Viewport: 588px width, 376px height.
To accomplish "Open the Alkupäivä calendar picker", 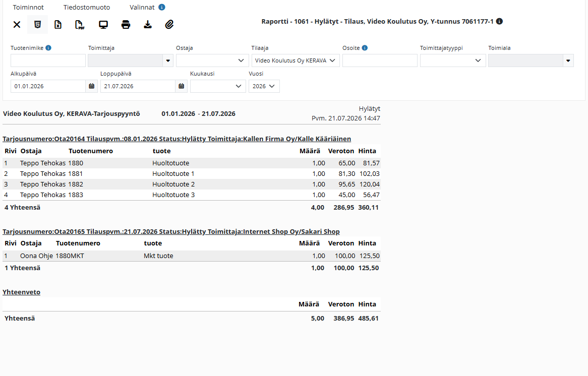I will 91,86.
